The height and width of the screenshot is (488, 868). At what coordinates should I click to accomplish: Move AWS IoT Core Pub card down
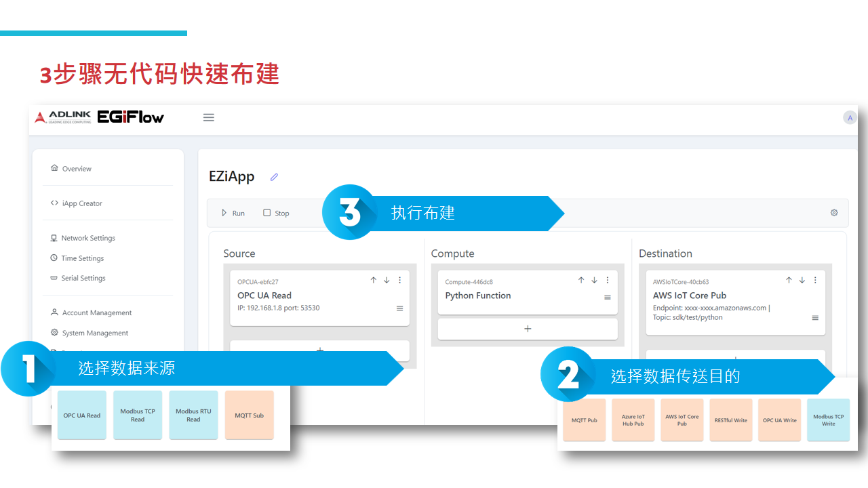(802, 280)
